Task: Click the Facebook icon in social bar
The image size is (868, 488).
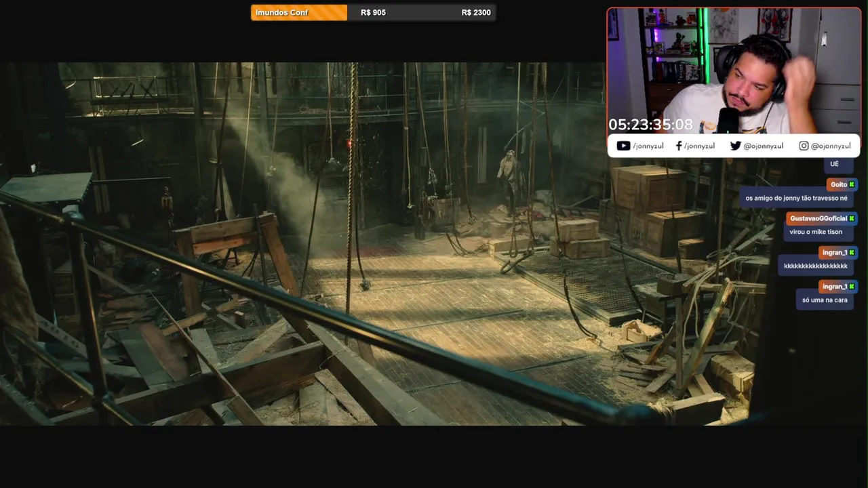Action: coord(679,146)
